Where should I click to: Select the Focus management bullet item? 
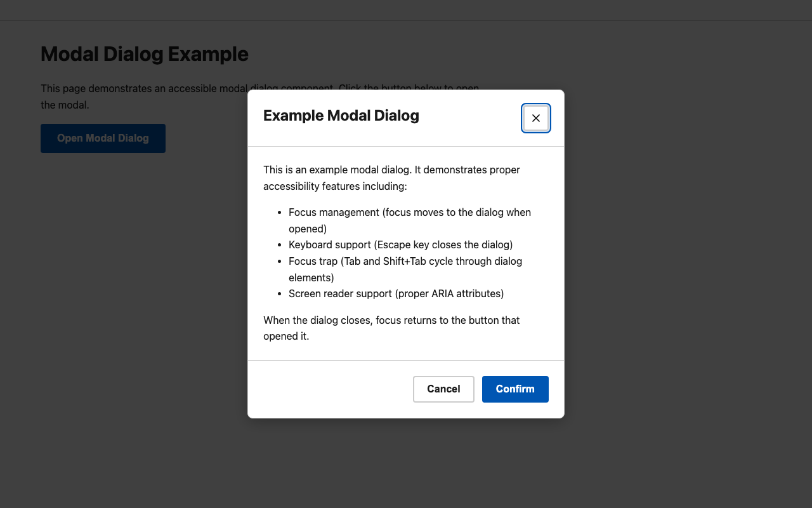tap(410, 220)
